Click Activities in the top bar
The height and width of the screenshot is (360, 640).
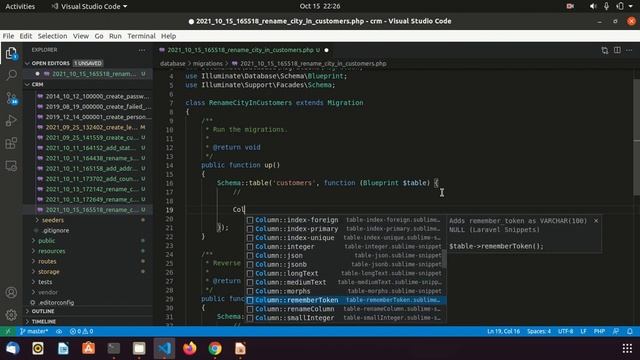click(20, 6)
